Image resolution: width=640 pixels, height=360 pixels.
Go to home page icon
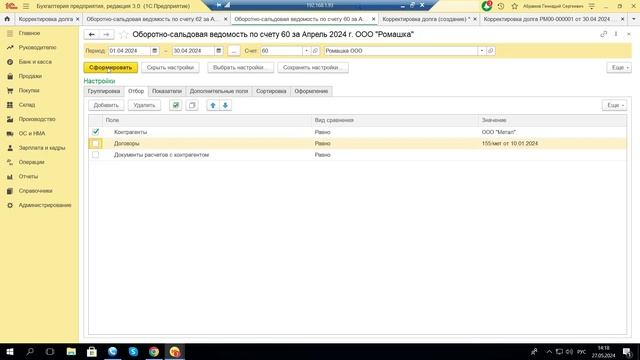7,19
